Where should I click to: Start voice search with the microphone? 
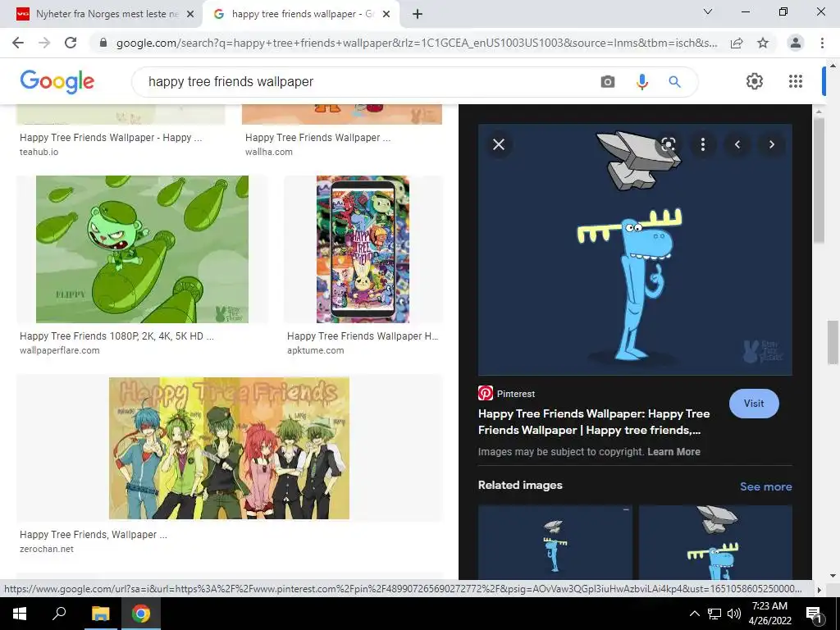(641, 81)
